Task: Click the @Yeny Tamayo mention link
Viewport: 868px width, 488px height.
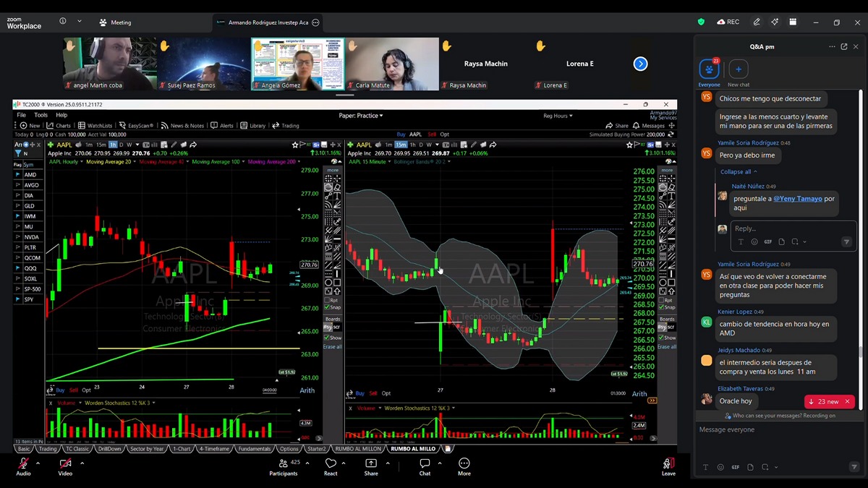Action: (x=798, y=199)
